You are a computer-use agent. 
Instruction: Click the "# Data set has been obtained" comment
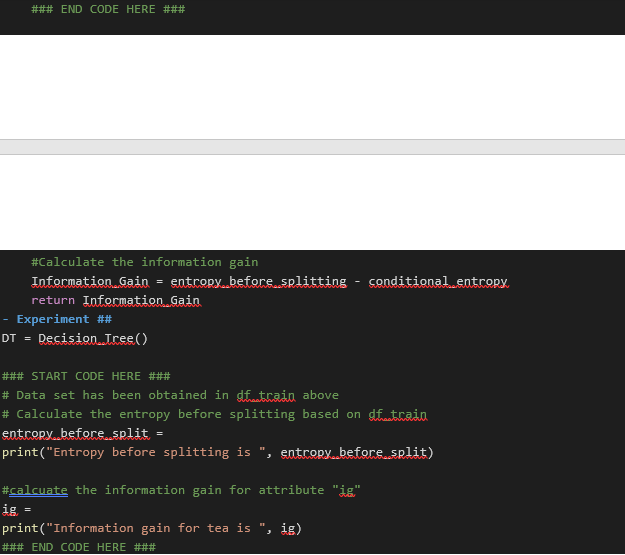[x=170, y=395]
